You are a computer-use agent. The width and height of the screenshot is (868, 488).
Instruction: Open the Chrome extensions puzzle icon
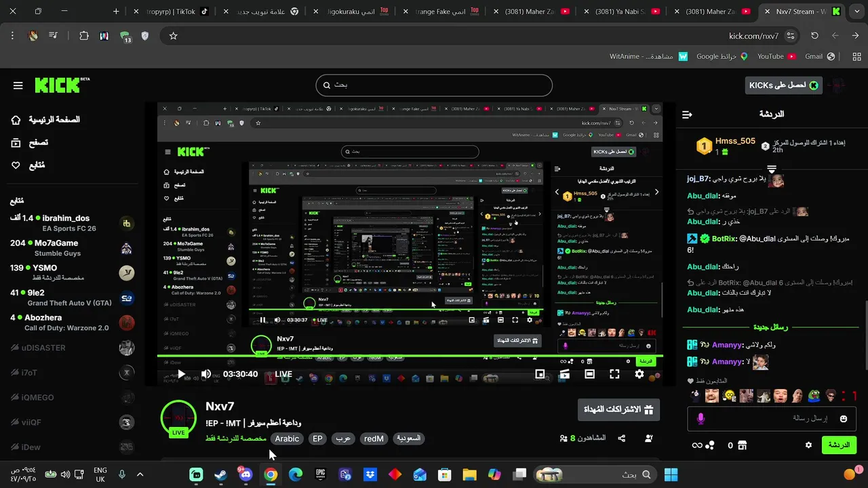tap(84, 36)
